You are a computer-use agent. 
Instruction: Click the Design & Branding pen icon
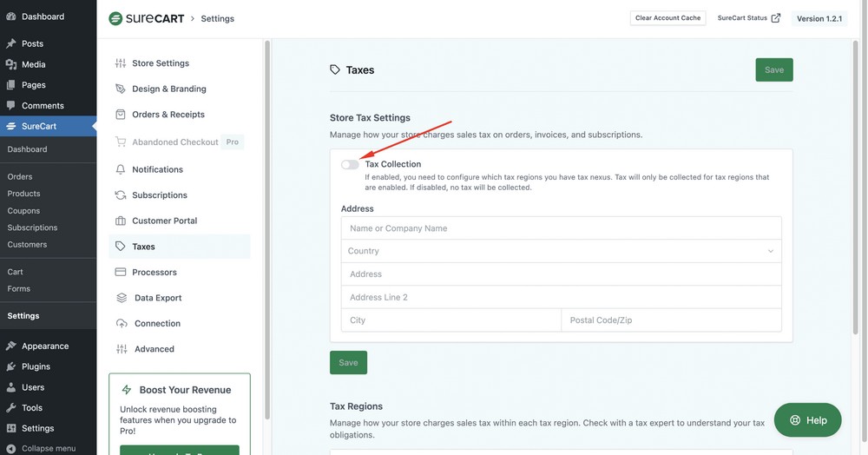(120, 89)
